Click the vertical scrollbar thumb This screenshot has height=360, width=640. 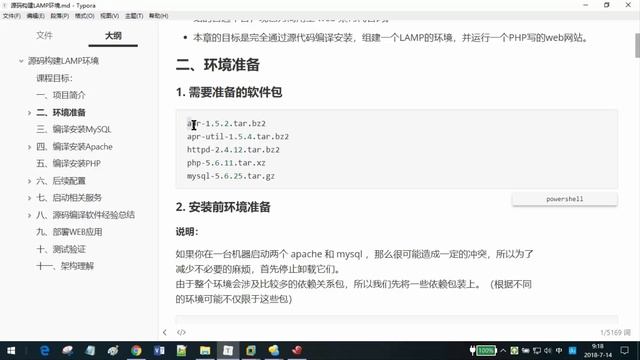(x=637, y=46)
